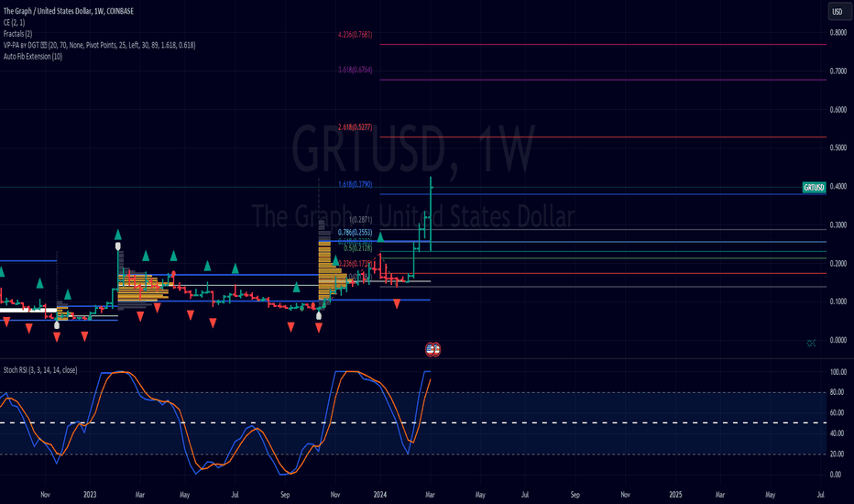Click the GRTUSD current price label
Screen dimensions: 854x504
pyautogui.click(x=815, y=188)
